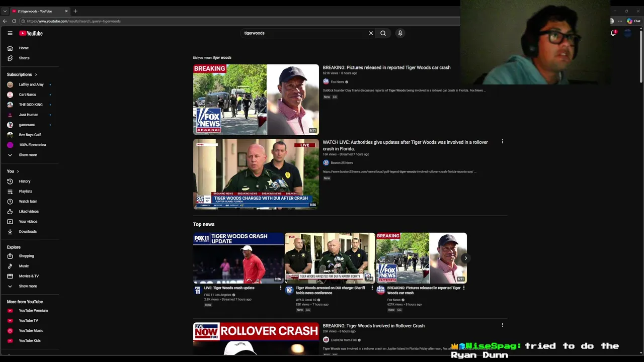Go back with browser back arrow

coord(5,21)
